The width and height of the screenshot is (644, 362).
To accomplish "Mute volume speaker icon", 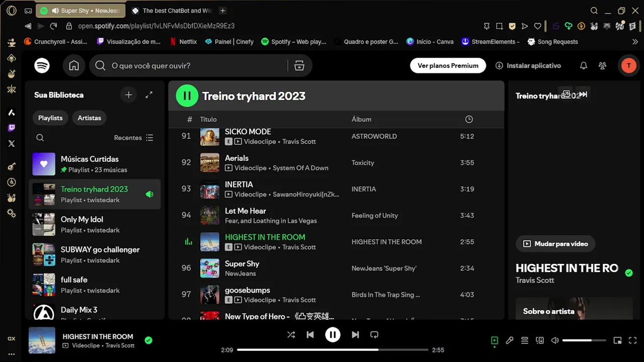I will pyautogui.click(x=555, y=340).
